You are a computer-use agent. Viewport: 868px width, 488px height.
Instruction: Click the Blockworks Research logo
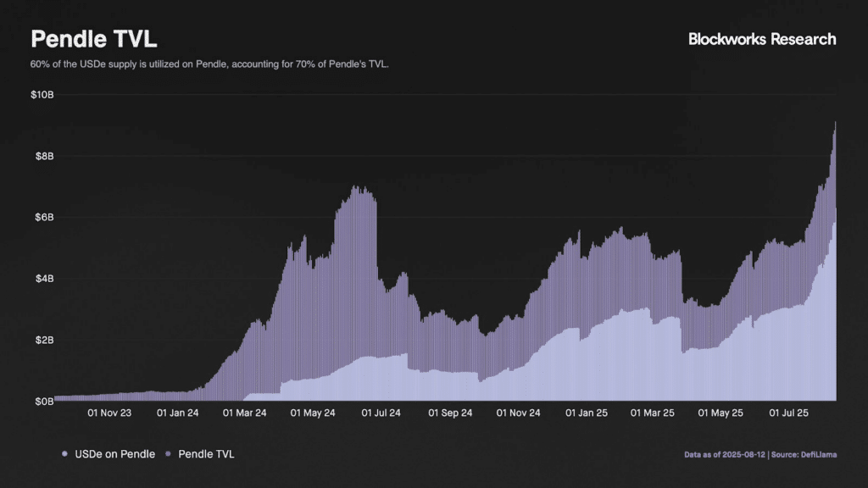click(x=762, y=39)
